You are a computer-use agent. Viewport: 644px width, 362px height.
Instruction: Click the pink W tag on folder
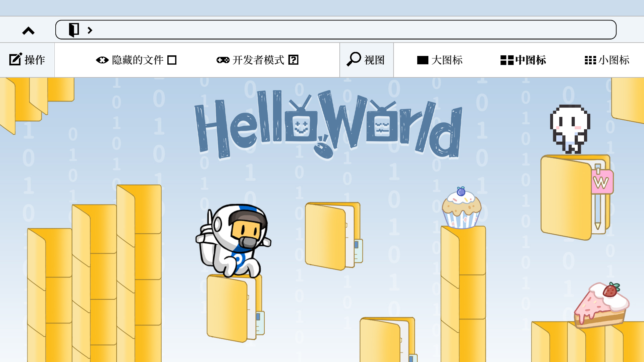[x=602, y=182]
